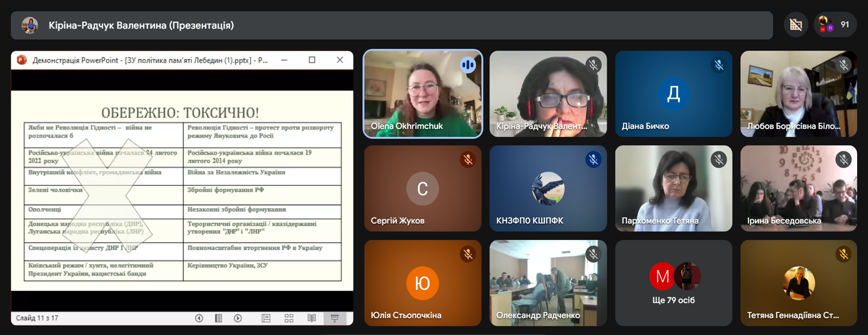Screen dimensions: 868x335
Task: Click the presenter avatar in the presentation banner
Action: [30, 25]
